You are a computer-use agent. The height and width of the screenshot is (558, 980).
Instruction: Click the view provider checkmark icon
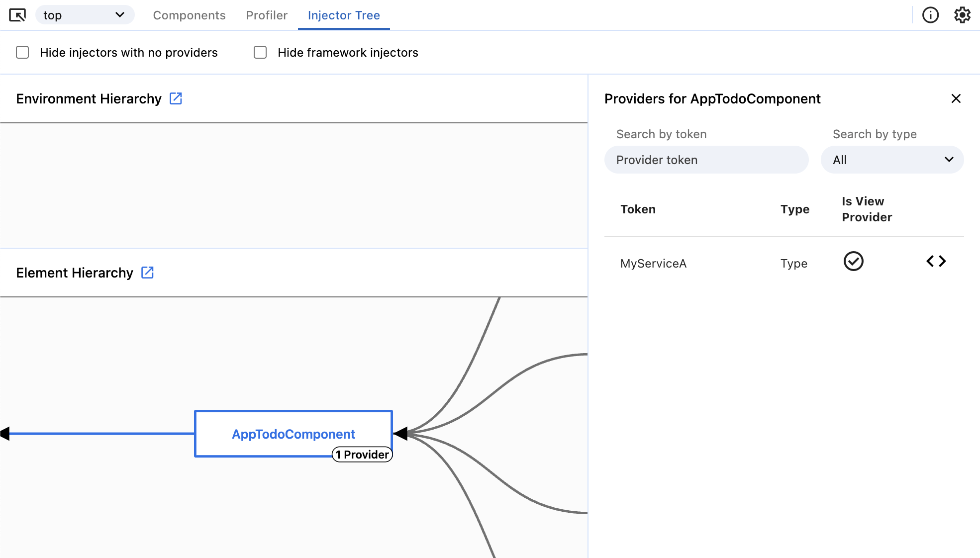coord(853,262)
